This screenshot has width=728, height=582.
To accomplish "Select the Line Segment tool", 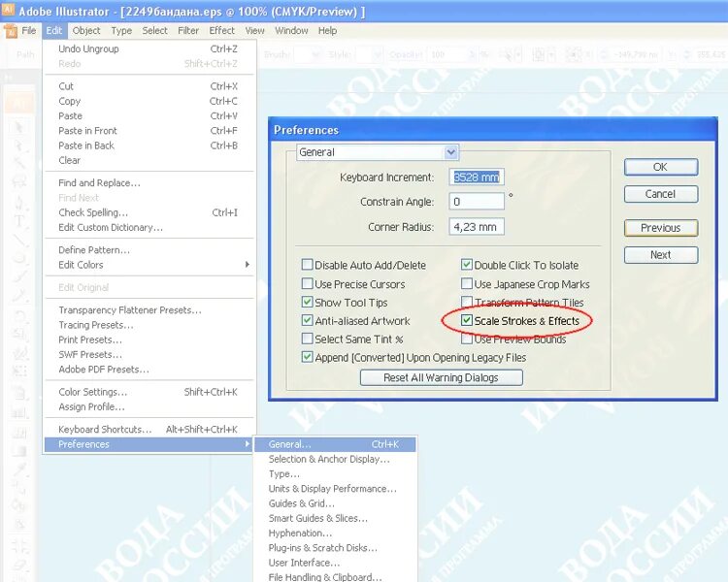I will tap(19, 240).
